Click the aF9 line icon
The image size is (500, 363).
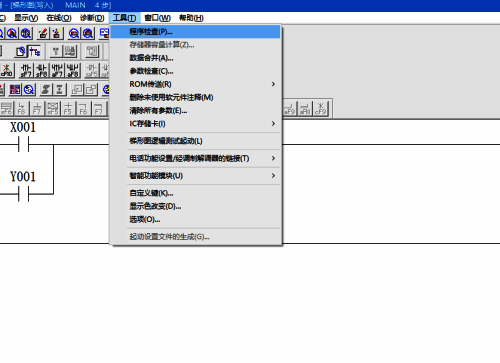pos(289,108)
